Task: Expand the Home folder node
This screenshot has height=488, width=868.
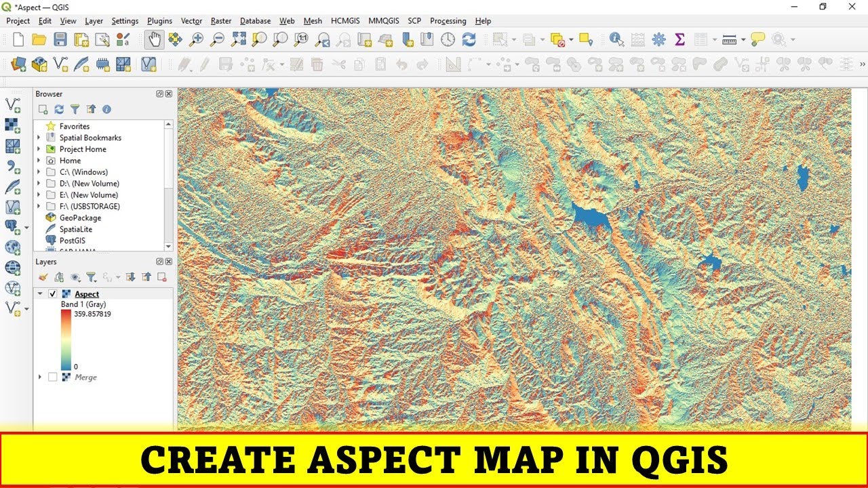Action: click(39, 161)
